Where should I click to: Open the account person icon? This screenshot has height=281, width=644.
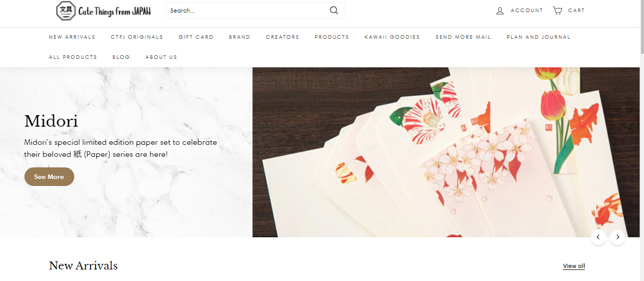click(500, 11)
